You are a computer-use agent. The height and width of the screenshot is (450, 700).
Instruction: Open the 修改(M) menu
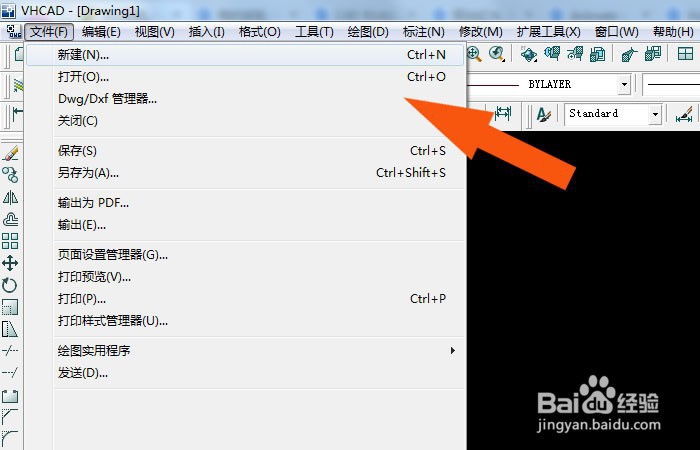(x=481, y=32)
